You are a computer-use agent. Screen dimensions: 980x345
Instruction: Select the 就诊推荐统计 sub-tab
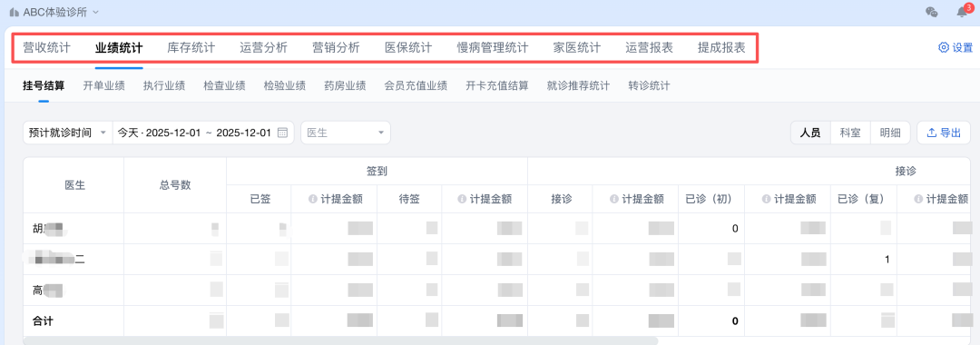pos(578,86)
